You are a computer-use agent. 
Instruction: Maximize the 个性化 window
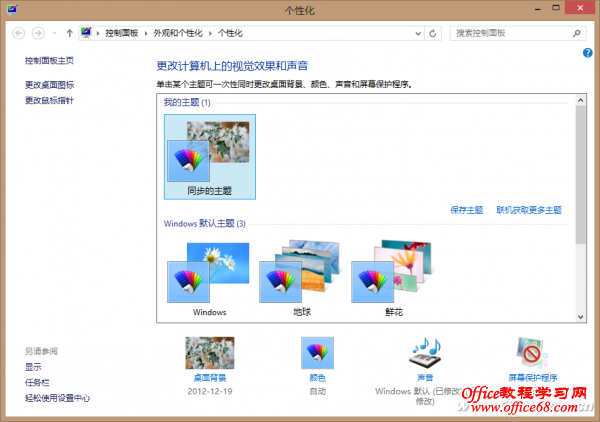(x=556, y=8)
